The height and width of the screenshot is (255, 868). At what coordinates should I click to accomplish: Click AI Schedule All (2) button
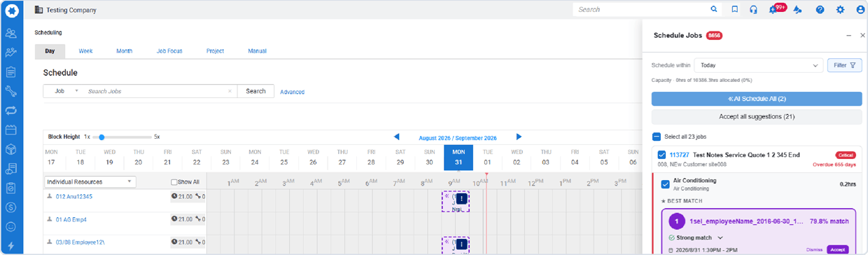(757, 99)
